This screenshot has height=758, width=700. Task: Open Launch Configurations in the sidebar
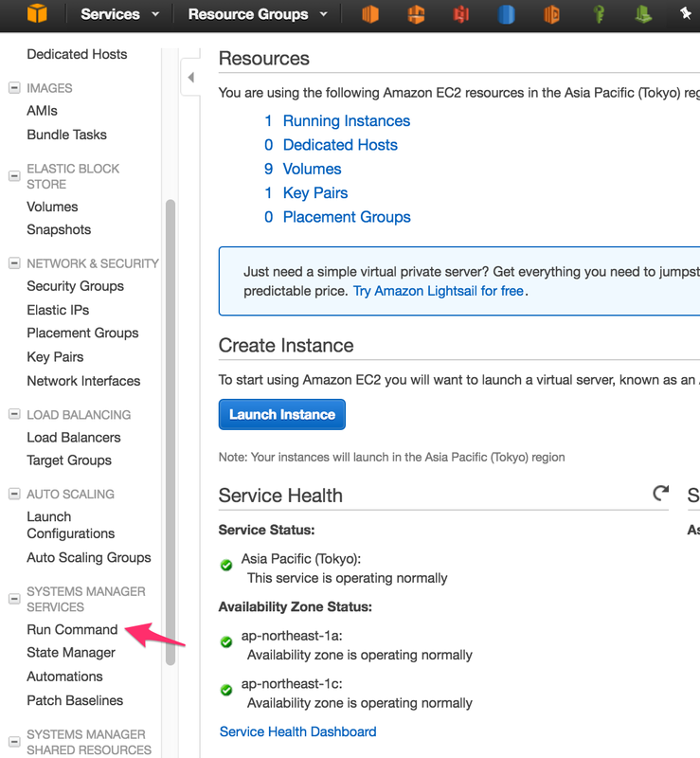(71, 525)
